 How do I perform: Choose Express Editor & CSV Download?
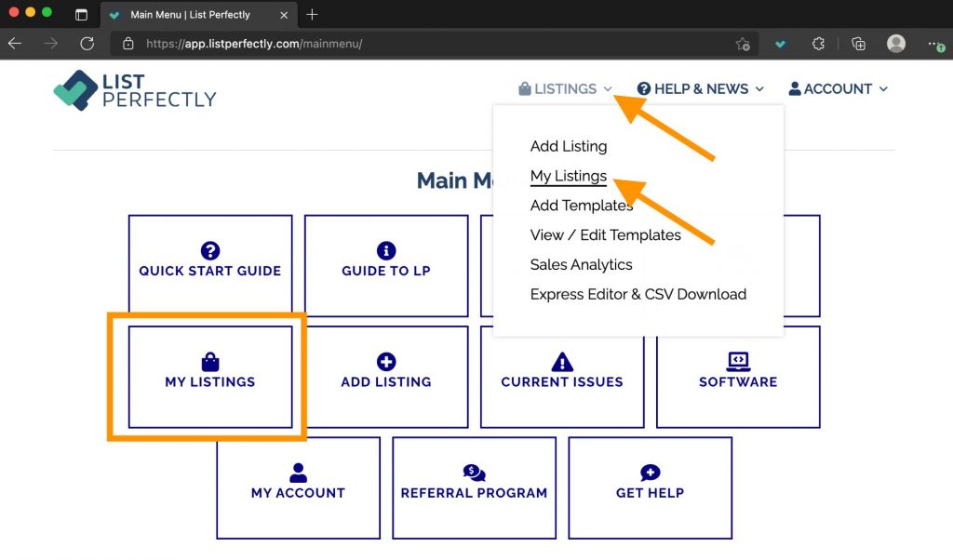(x=638, y=295)
